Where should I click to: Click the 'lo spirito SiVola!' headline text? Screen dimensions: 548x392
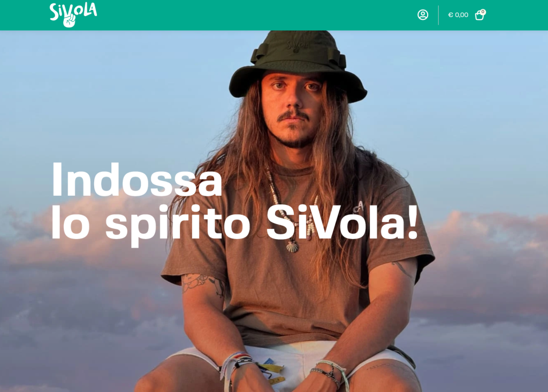pos(234,222)
